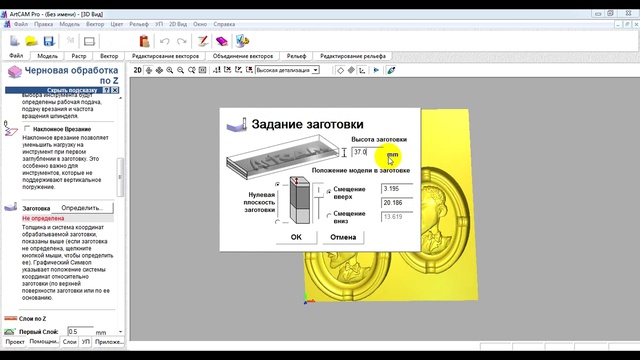Viewport: 640px width, 360px height.
Task: Open the Окно menu
Action: coord(200,24)
